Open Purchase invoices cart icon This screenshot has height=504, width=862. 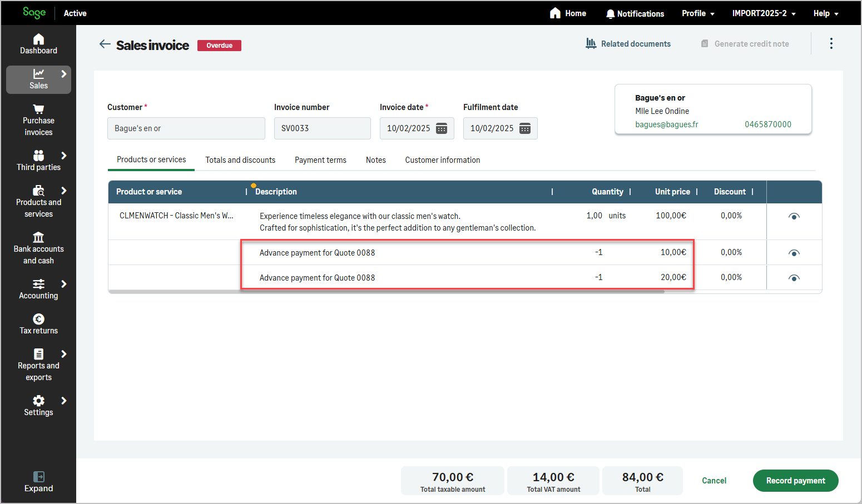click(38, 109)
